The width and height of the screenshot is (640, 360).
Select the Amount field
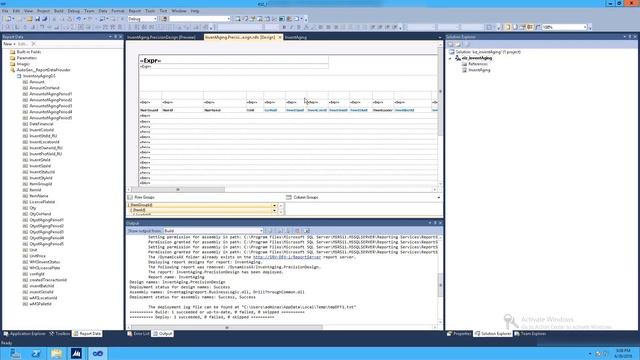33,82
